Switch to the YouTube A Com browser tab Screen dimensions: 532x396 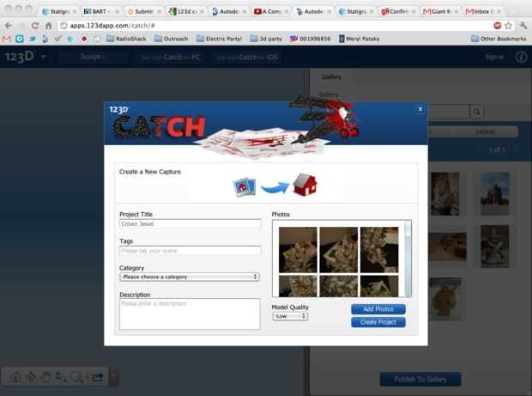pos(272,11)
